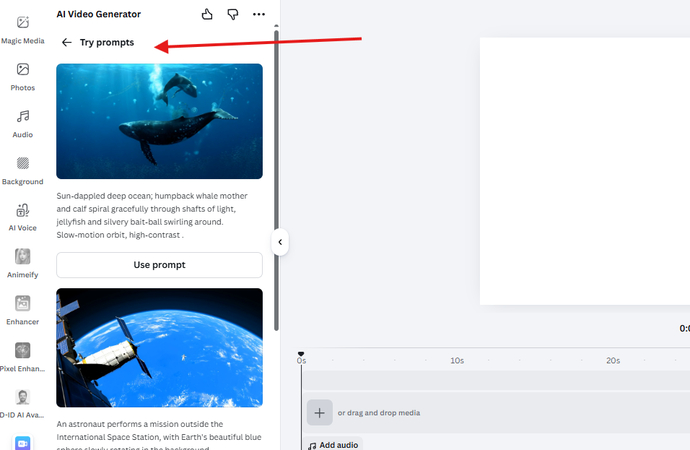The height and width of the screenshot is (450, 690).
Task: Open the Audio sidebar panel
Action: [x=23, y=124]
